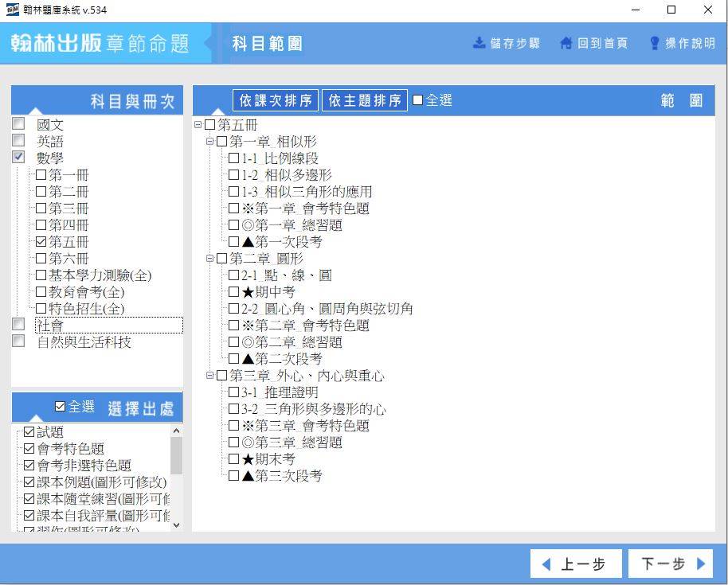The height and width of the screenshot is (585, 728).
Task: Check the 社會 subject checkbox
Action: pyautogui.click(x=18, y=324)
